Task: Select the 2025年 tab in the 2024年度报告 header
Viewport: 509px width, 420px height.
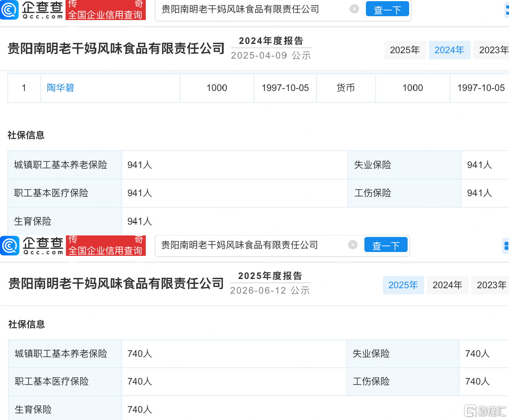Action: pyautogui.click(x=405, y=50)
